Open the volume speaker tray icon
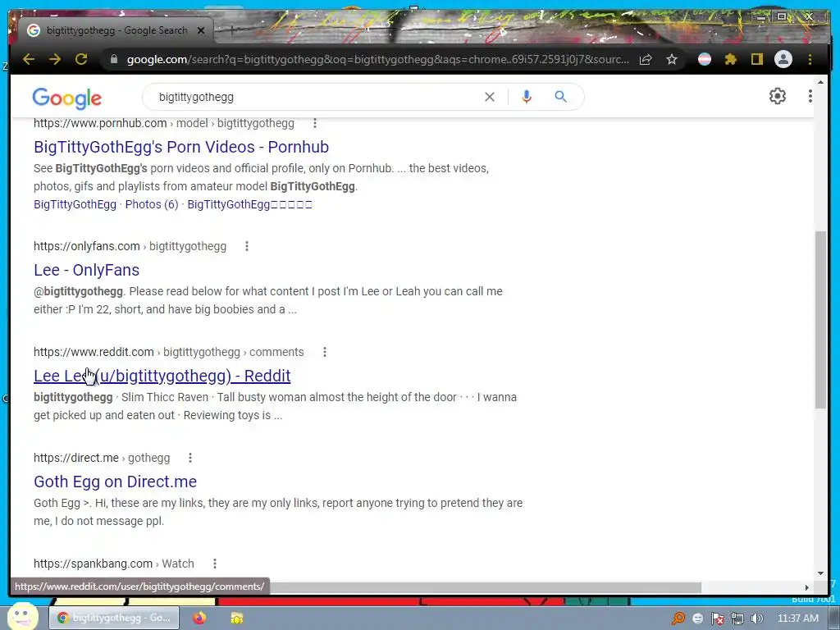 [x=756, y=619]
